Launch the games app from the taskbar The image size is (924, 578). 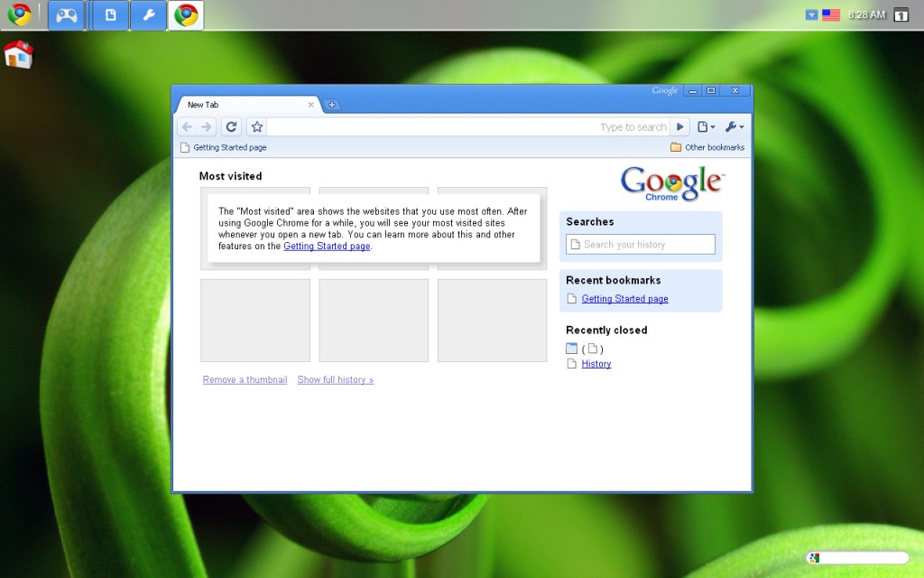click(x=65, y=14)
